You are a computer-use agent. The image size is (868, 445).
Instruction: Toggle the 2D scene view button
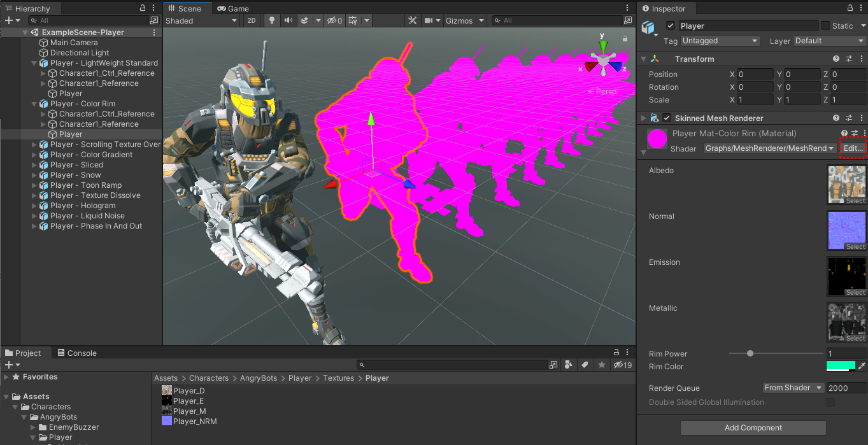[252, 20]
